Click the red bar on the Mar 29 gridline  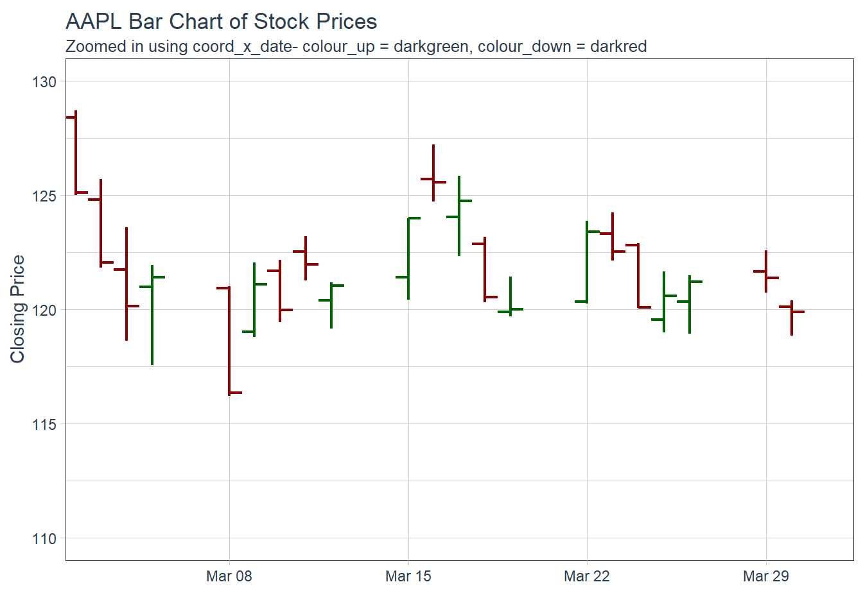(x=766, y=271)
